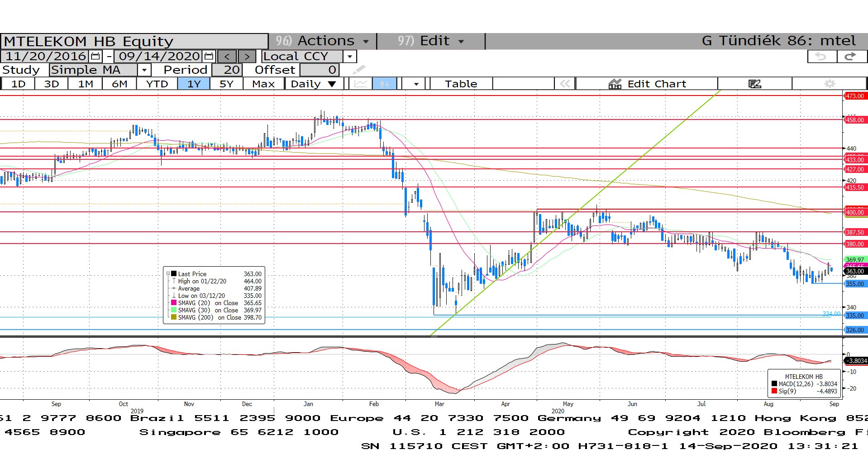
Task: Select the YTD range tab
Action: coord(157,84)
